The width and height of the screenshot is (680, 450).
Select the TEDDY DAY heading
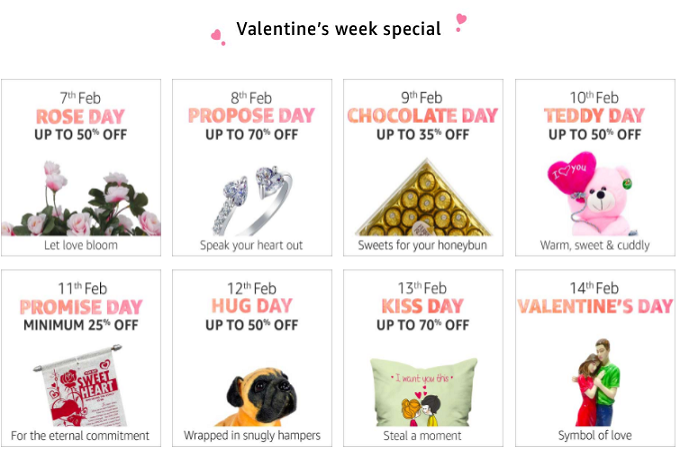[x=595, y=116]
